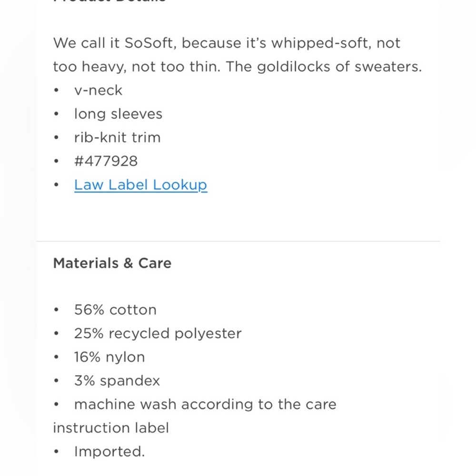Select the rib-knit trim bullet text

pyautogui.click(x=117, y=138)
